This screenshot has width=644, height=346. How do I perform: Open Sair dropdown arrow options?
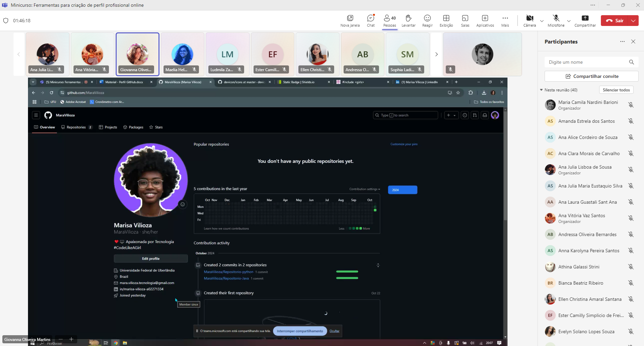pyautogui.click(x=634, y=21)
